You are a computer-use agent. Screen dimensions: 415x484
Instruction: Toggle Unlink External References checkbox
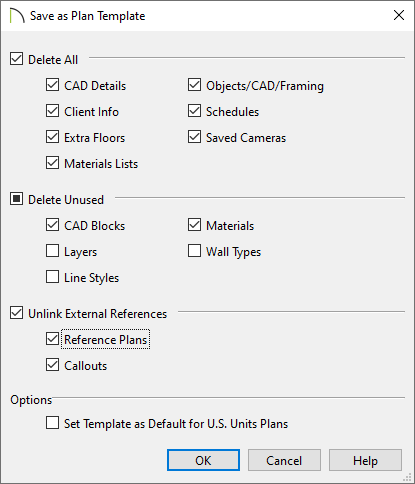(17, 313)
